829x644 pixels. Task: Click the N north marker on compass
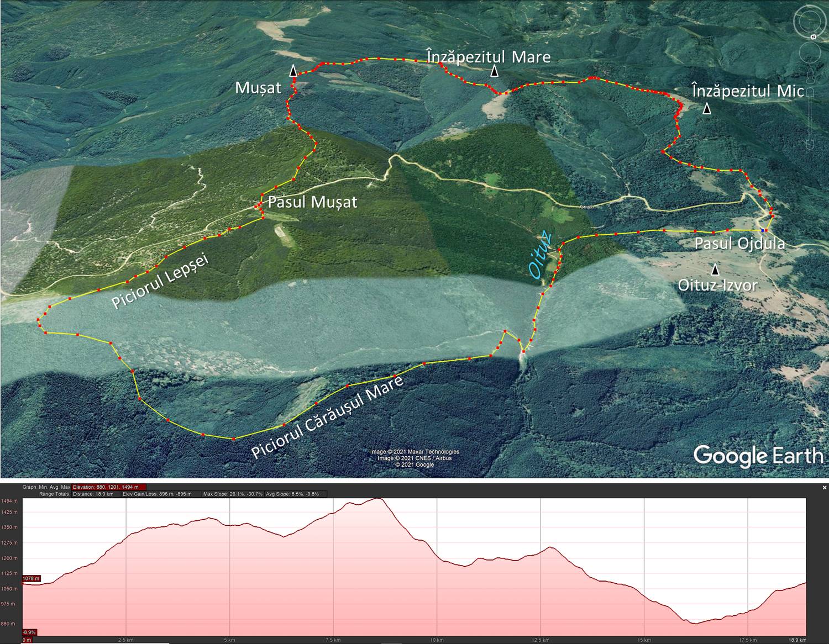coord(814,36)
